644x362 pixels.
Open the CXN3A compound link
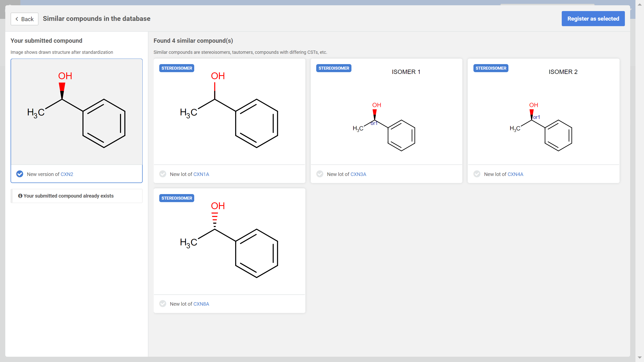coord(358,174)
